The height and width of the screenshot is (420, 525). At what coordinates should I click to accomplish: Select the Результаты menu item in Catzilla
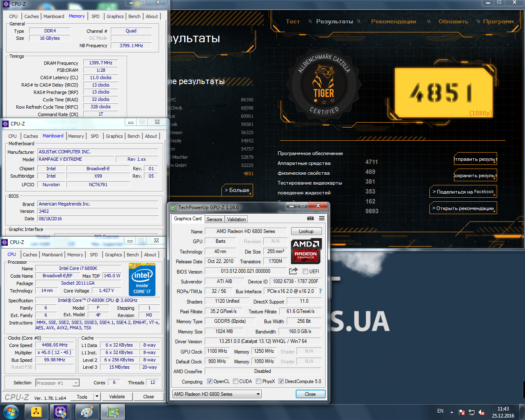coord(334,21)
